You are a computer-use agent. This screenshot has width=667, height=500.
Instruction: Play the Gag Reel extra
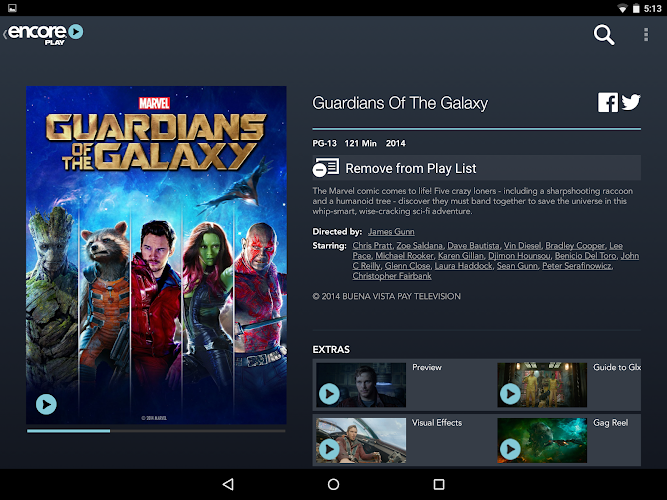tap(510, 449)
